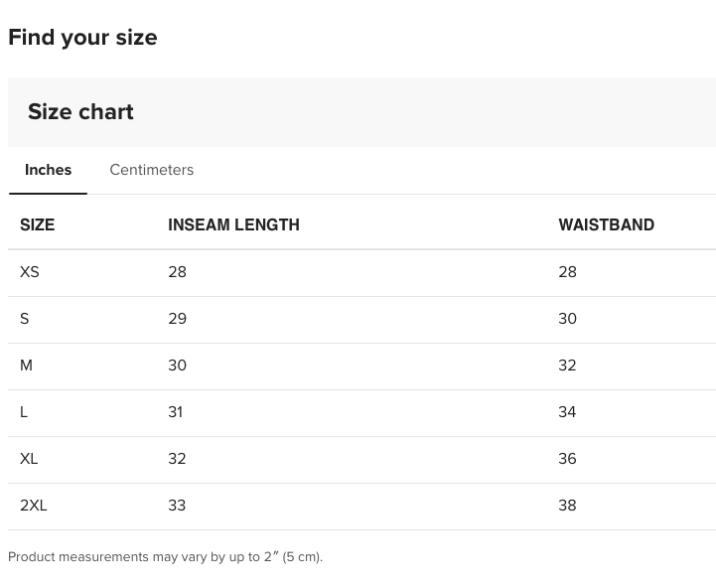
Task: Select the L size row label
Action: coord(24,412)
